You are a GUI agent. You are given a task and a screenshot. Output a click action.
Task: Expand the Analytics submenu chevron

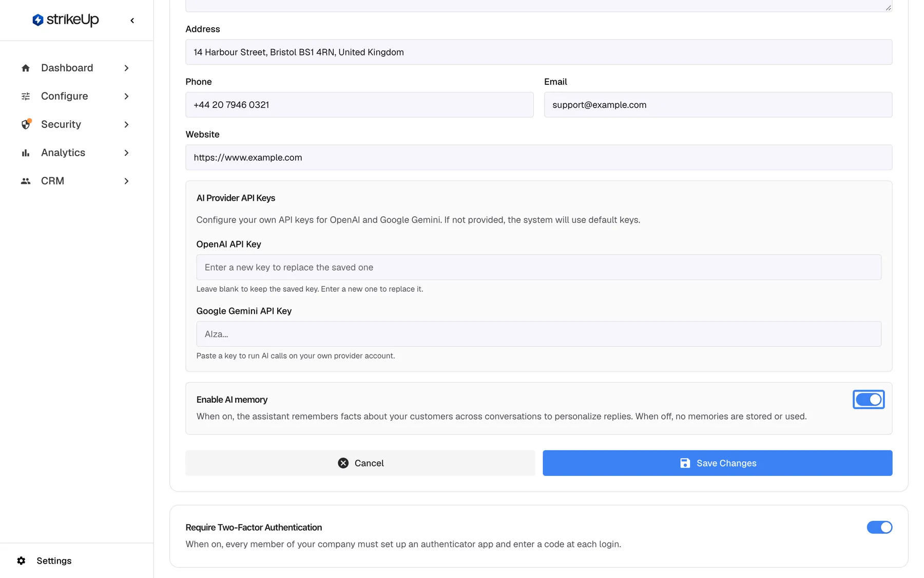point(126,153)
